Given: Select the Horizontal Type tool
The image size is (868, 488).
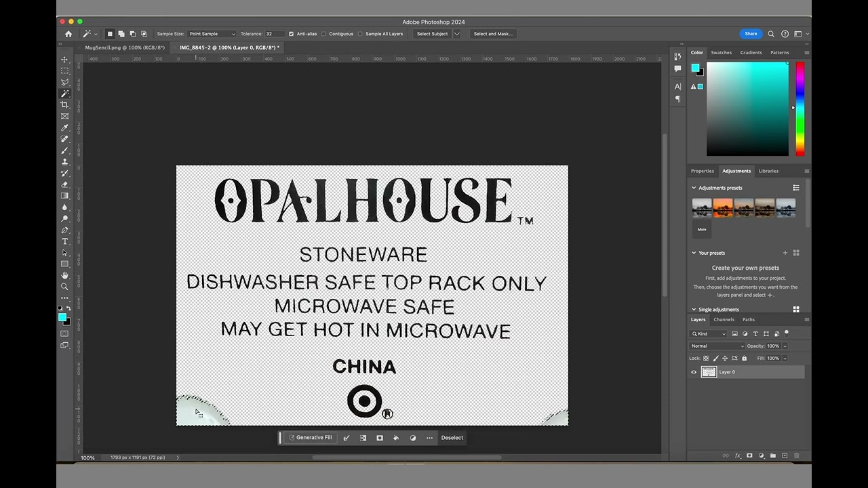Looking at the screenshot, I should (x=65, y=241).
